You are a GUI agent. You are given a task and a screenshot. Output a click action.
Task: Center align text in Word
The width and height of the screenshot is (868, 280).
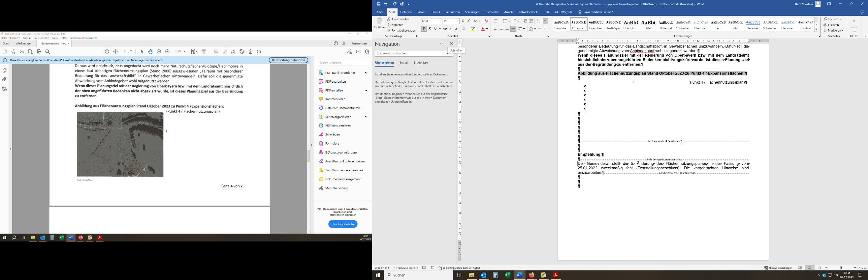click(501, 29)
